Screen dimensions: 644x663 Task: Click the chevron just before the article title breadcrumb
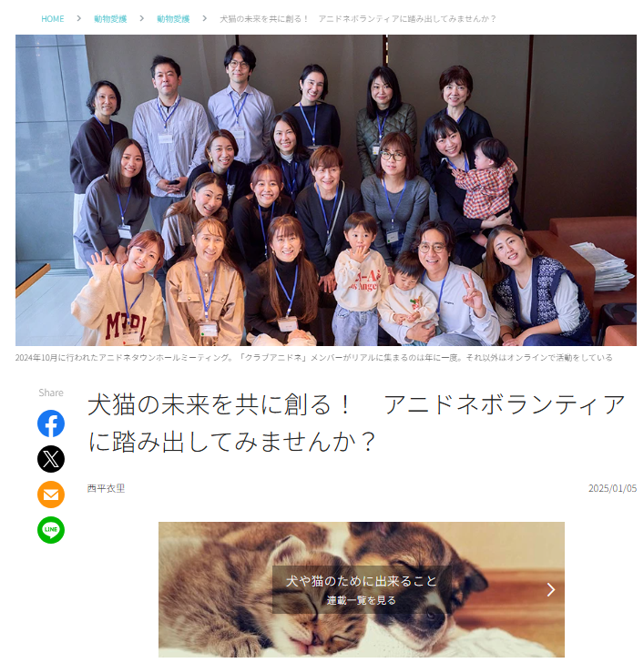[x=205, y=18]
